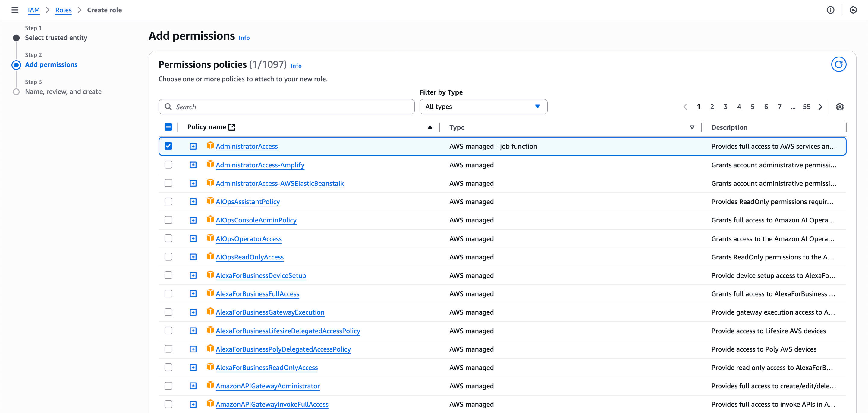Refresh the permissions policies list
868x413 pixels.
pos(839,64)
